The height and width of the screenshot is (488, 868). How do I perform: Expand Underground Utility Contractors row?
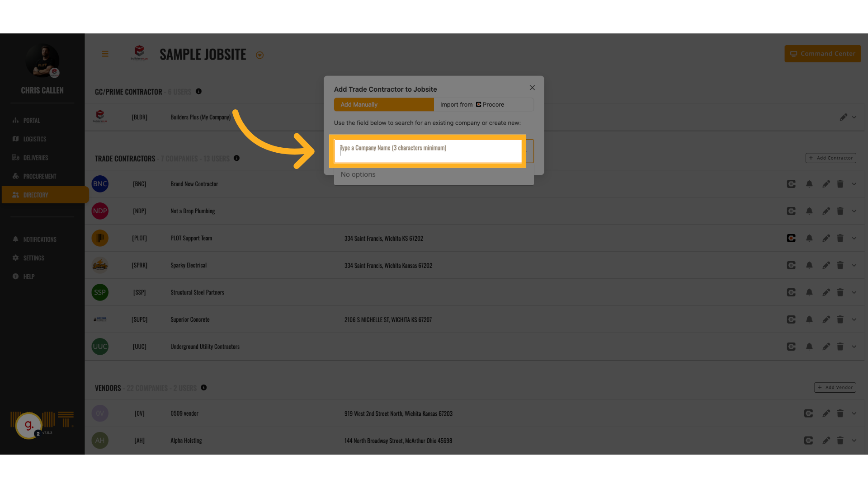click(x=854, y=347)
